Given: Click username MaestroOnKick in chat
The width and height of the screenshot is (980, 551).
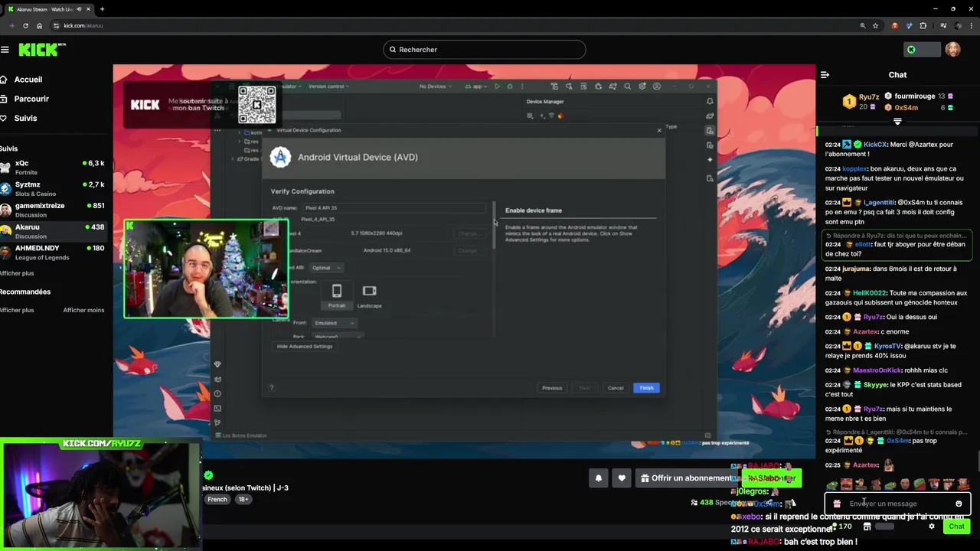Looking at the screenshot, I should [x=877, y=370].
